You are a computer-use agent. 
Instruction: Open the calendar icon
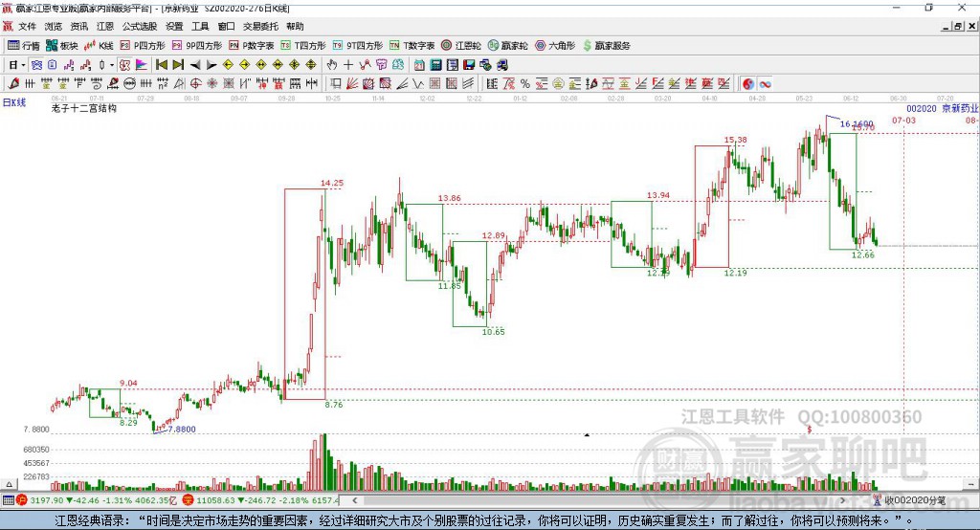pos(419,65)
